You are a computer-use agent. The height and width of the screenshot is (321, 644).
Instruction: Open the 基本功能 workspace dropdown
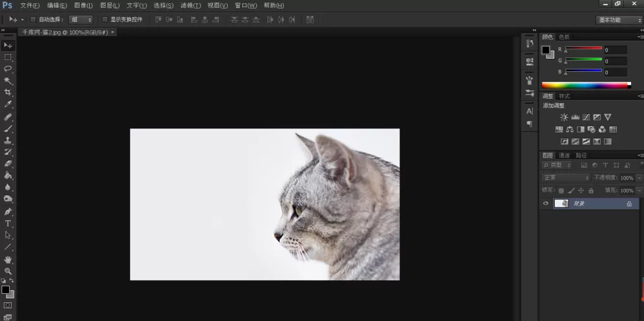click(619, 20)
